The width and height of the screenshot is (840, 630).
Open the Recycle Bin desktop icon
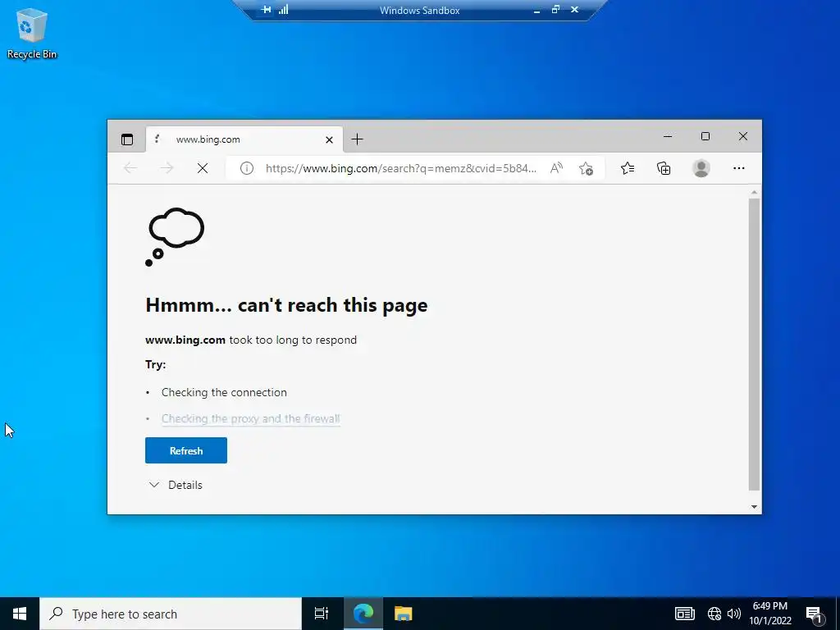point(32,34)
